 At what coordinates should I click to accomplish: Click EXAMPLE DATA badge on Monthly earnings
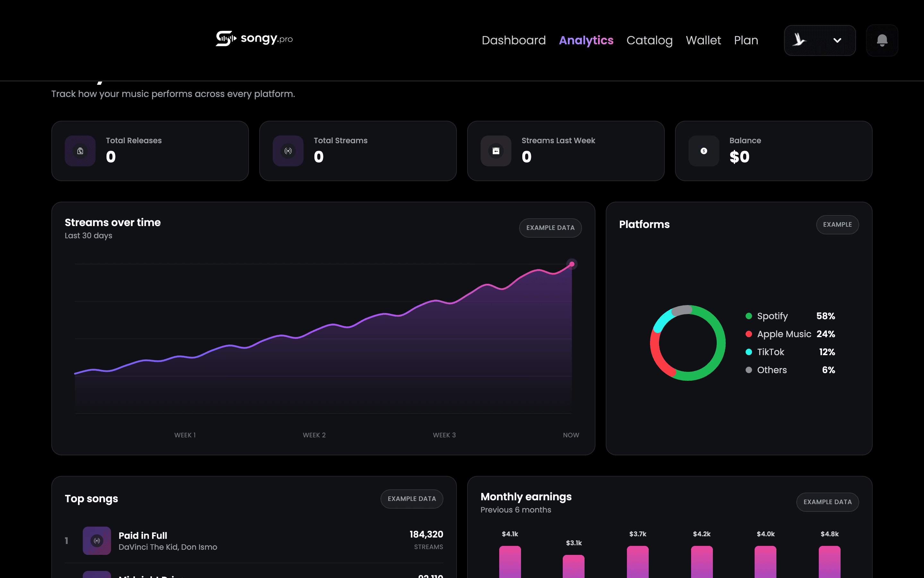point(827,502)
